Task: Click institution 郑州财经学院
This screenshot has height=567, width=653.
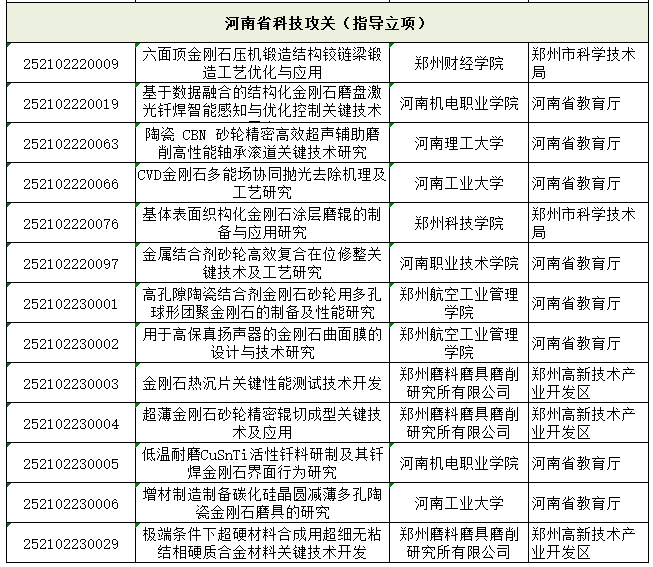Action: click(459, 63)
